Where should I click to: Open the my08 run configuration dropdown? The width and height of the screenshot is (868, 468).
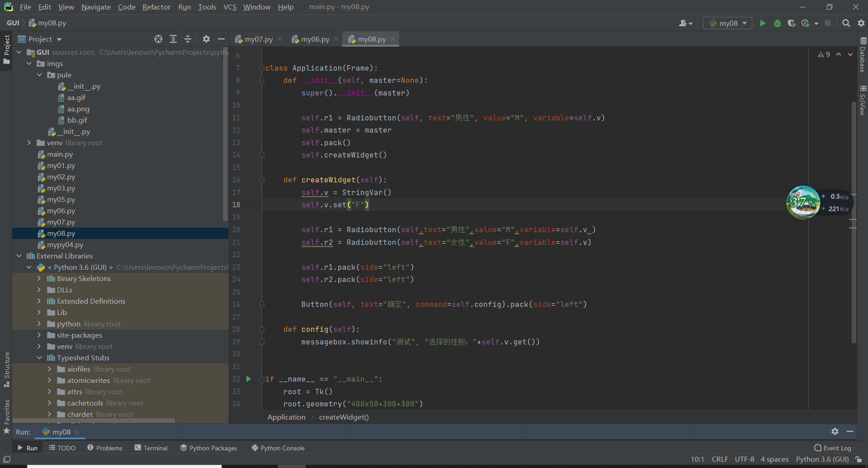pyautogui.click(x=728, y=23)
